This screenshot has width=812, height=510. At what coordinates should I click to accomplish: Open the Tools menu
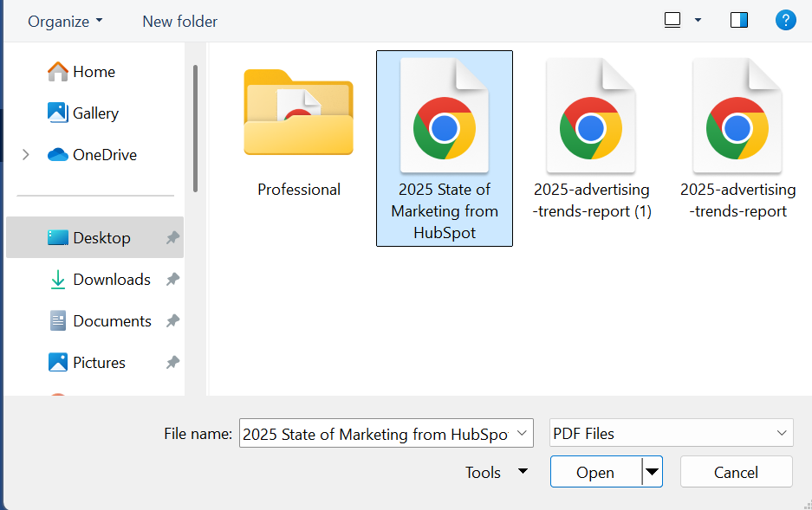pos(496,472)
